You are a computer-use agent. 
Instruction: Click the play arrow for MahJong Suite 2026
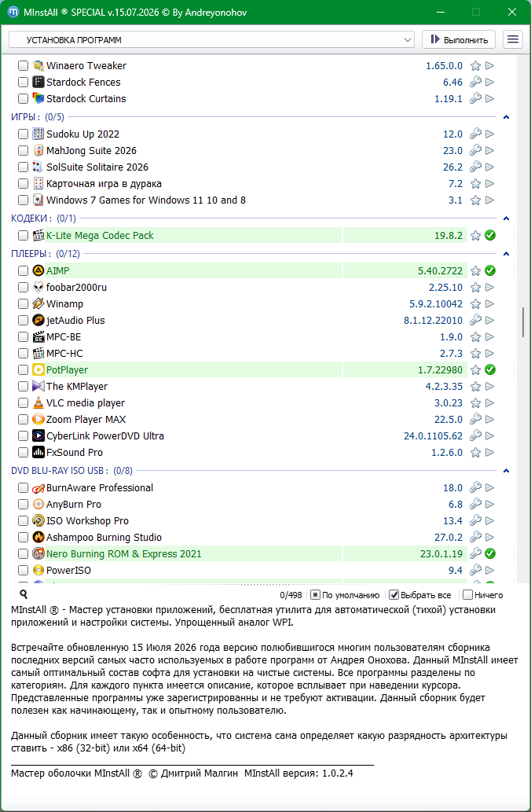click(x=489, y=151)
